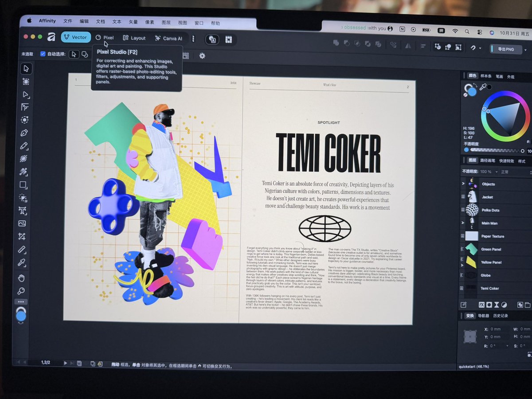The width and height of the screenshot is (532, 399).
Task: Click the adjustments half-circle icon below layers
Action: pyautogui.click(x=504, y=305)
